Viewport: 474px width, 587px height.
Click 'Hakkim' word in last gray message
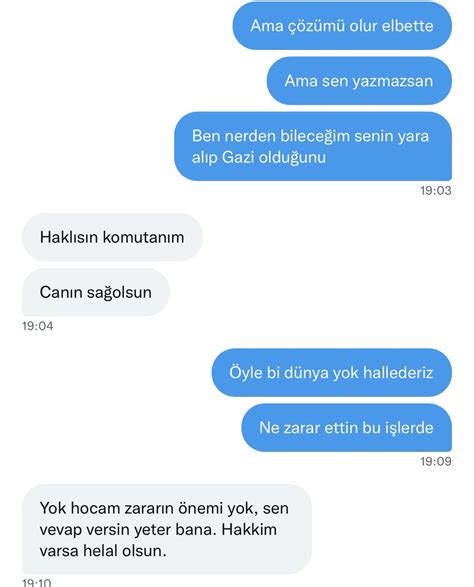[249, 529]
